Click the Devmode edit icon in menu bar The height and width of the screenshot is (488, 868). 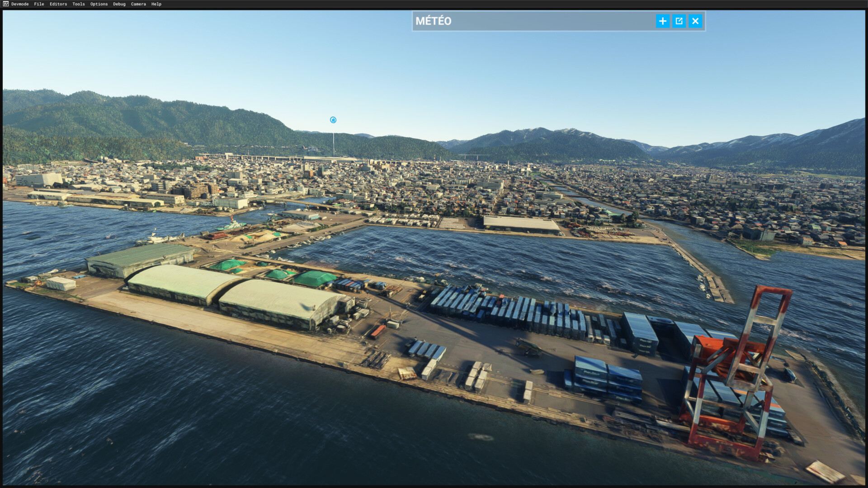[5, 4]
